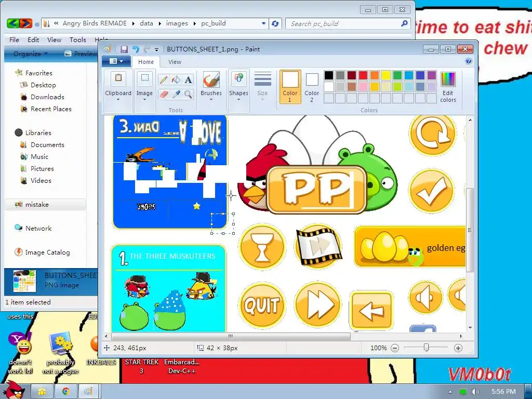Activate Color 1 selector
532x399 pixels.
pos(290,87)
